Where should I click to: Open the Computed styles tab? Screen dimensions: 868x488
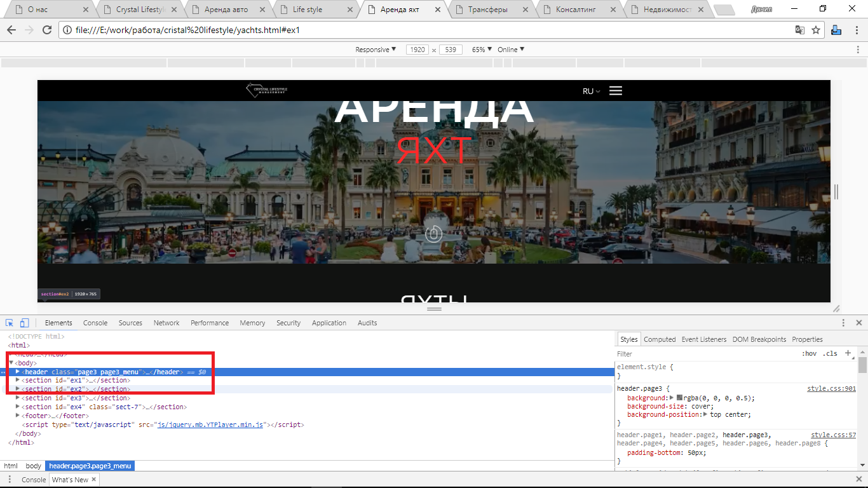click(660, 339)
